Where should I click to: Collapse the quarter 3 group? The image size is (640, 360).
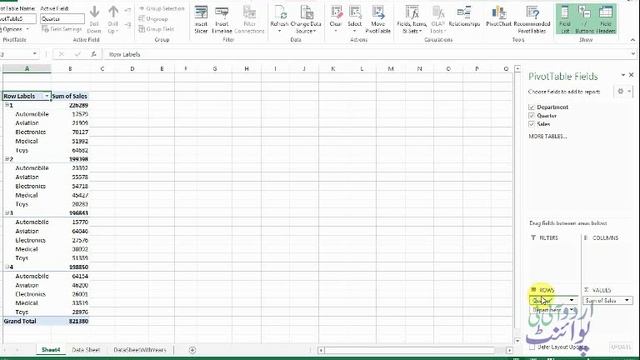pos(7,213)
